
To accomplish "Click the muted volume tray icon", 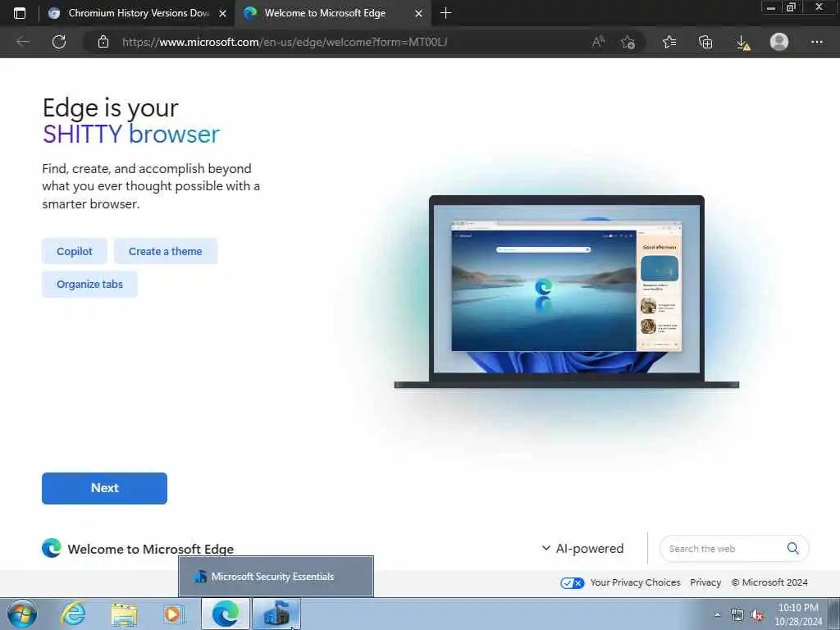I will coord(757,615).
